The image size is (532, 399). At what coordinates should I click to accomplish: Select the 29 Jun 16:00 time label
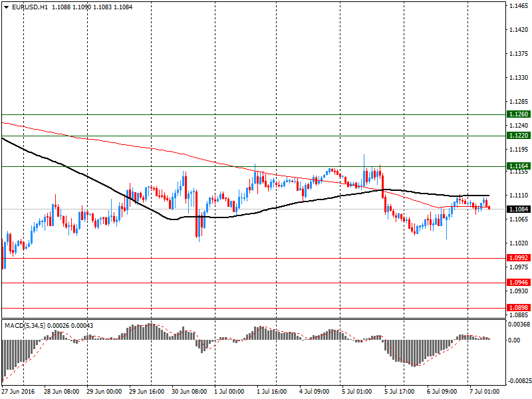pos(146,392)
